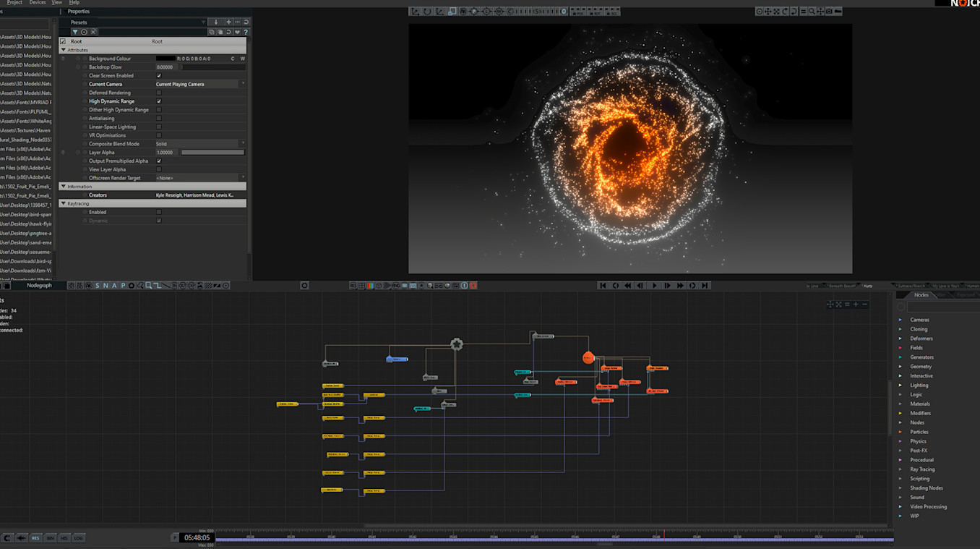980x549 pixels.
Task: Click the zoom magnifier icon above viewport
Action: click(812, 12)
